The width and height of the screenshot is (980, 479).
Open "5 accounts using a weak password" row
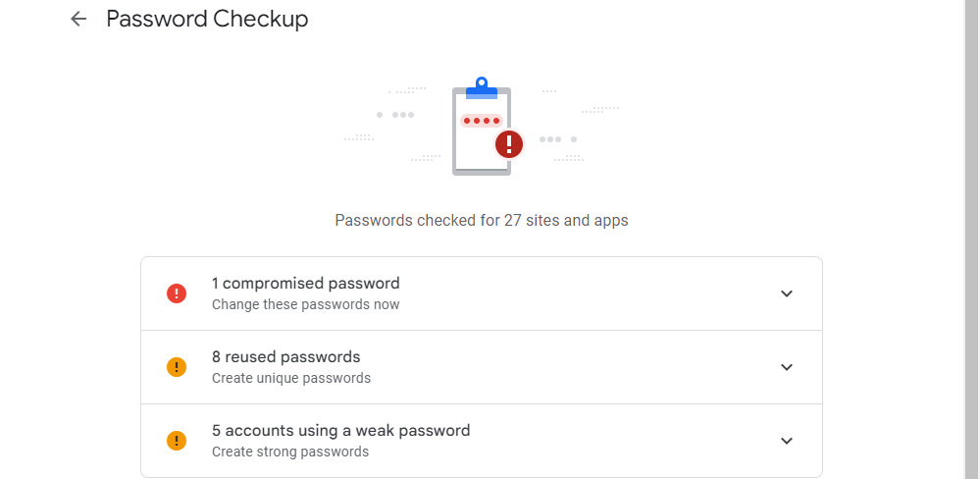tap(340, 431)
